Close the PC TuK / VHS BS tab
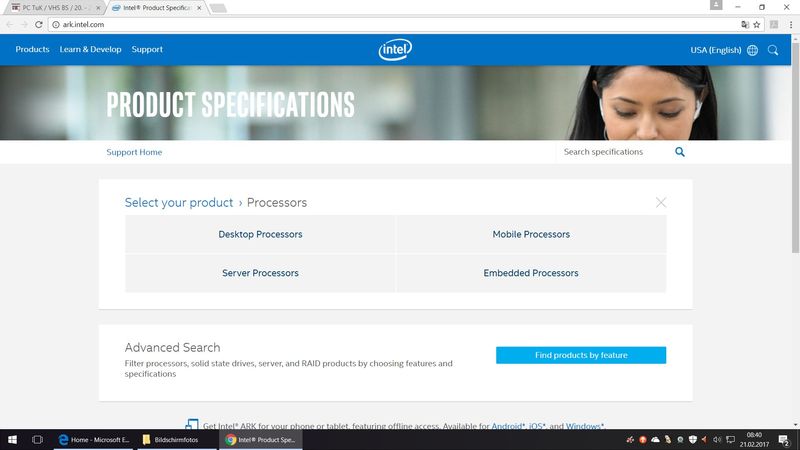Image resolution: width=800 pixels, height=450 pixels. (x=98, y=8)
